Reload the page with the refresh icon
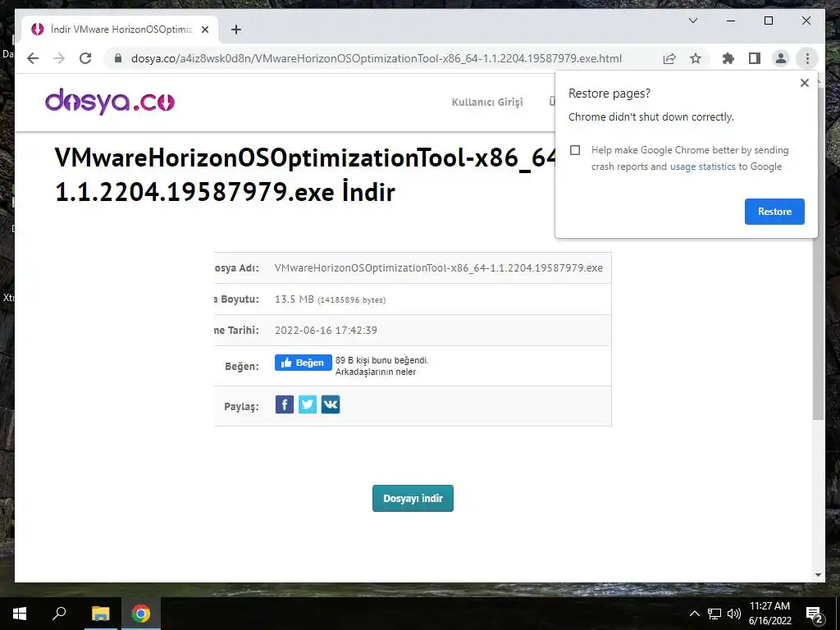Viewport: 840px width, 630px height. pyautogui.click(x=85, y=58)
